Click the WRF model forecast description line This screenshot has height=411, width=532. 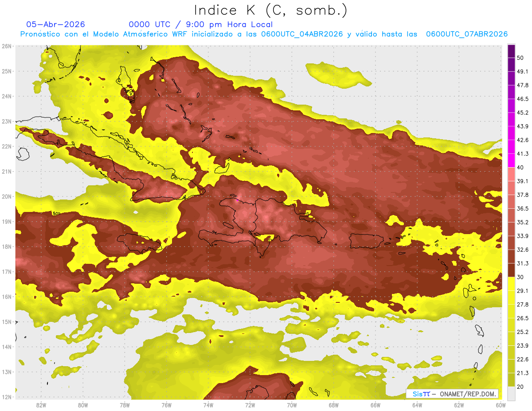click(264, 34)
